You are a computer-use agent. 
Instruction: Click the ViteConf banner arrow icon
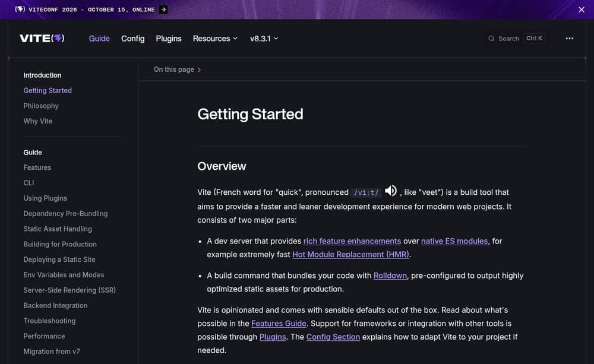163,10
